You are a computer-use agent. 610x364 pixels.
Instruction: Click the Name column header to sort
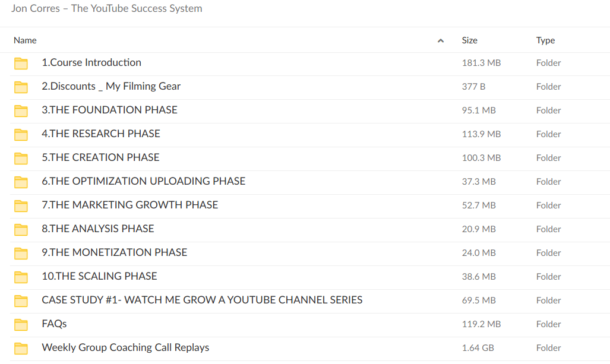point(25,40)
